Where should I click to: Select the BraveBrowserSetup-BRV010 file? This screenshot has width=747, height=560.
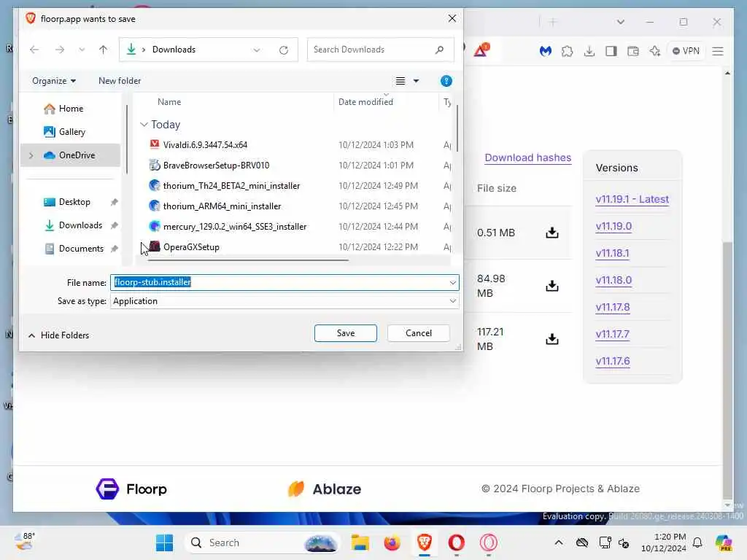(x=216, y=166)
